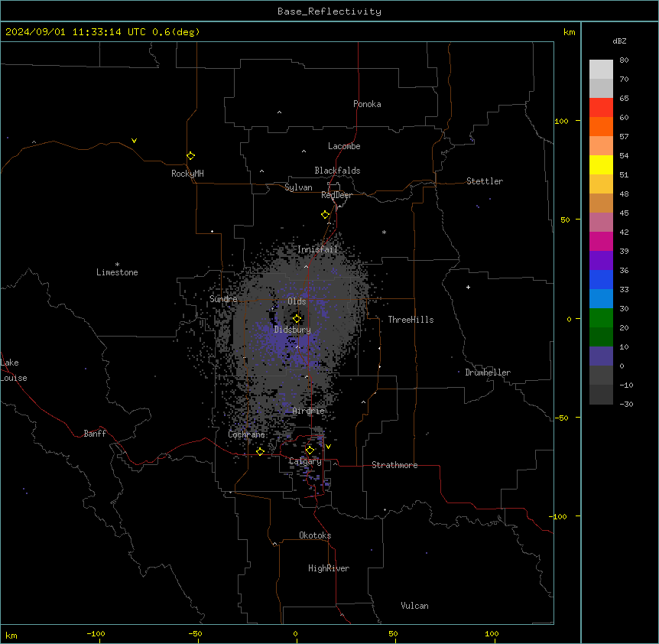The image size is (659, 644).
Task: Click the Ponoka town label
Action: coord(367,104)
